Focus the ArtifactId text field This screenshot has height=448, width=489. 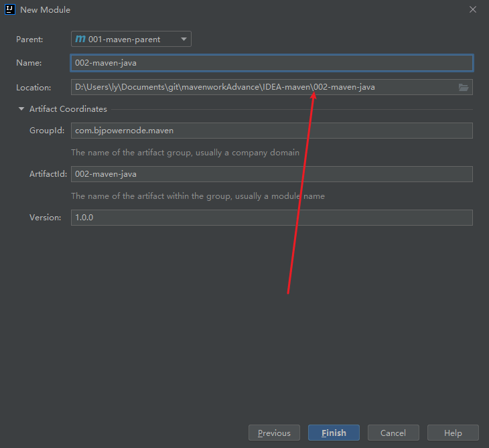coord(272,174)
